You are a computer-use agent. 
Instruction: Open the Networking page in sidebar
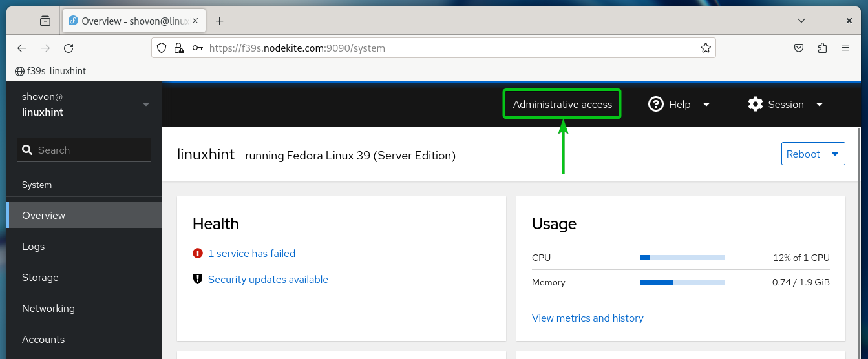[x=84, y=308]
